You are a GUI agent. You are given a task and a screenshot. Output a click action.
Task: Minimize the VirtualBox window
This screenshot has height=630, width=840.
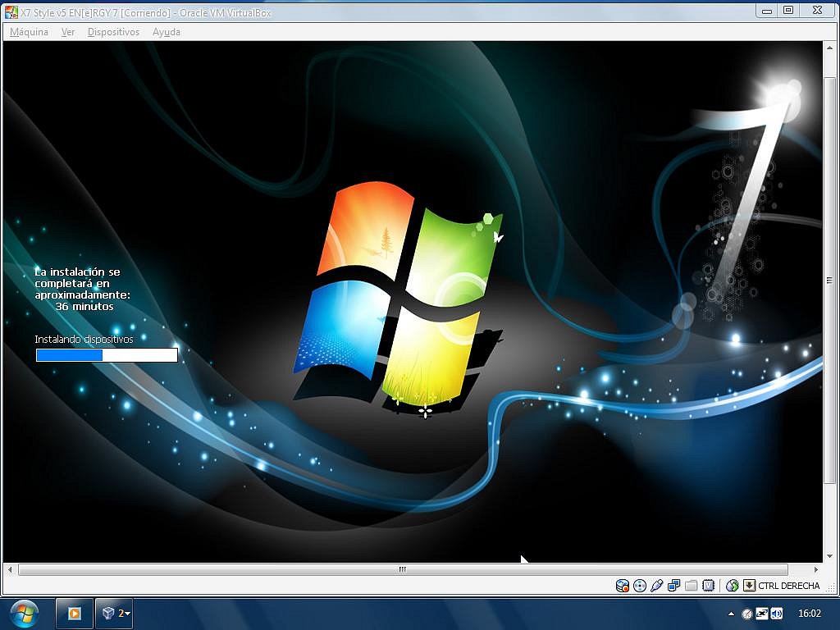(767, 11)
